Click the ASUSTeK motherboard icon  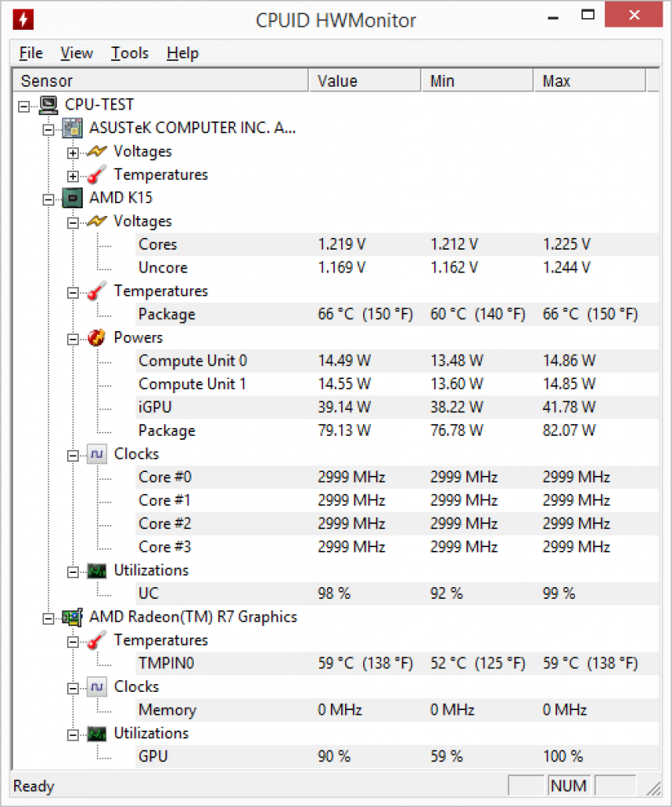pos(72,128)
